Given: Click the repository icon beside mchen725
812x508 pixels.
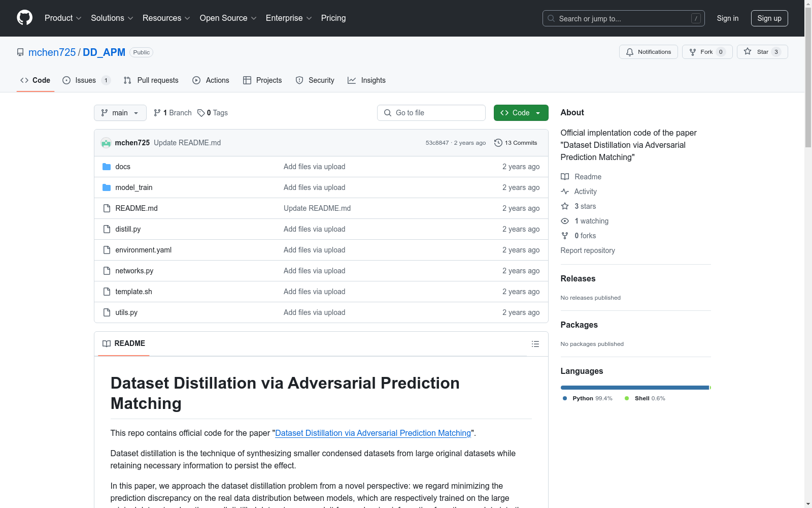Looking at the screenshot, I should point(20,52).
